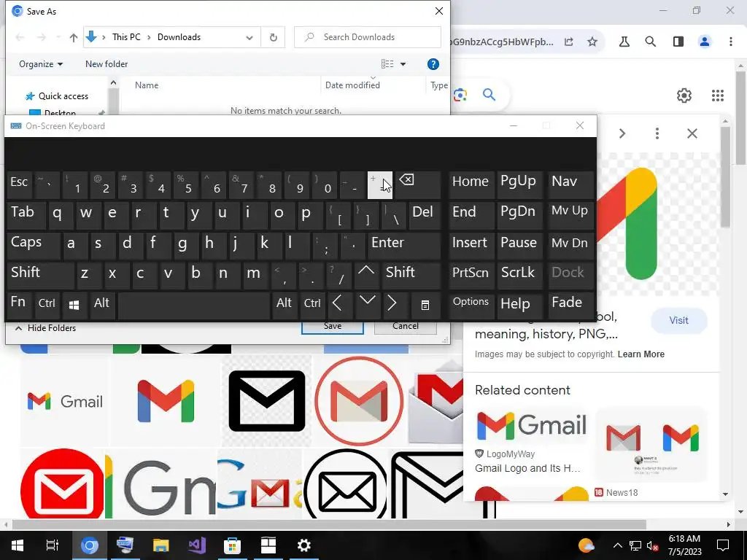This screenshot has height=560, width=747.
Task: Toggle left Ctrl key on On-Screen Keyboard
Action: 47,306
